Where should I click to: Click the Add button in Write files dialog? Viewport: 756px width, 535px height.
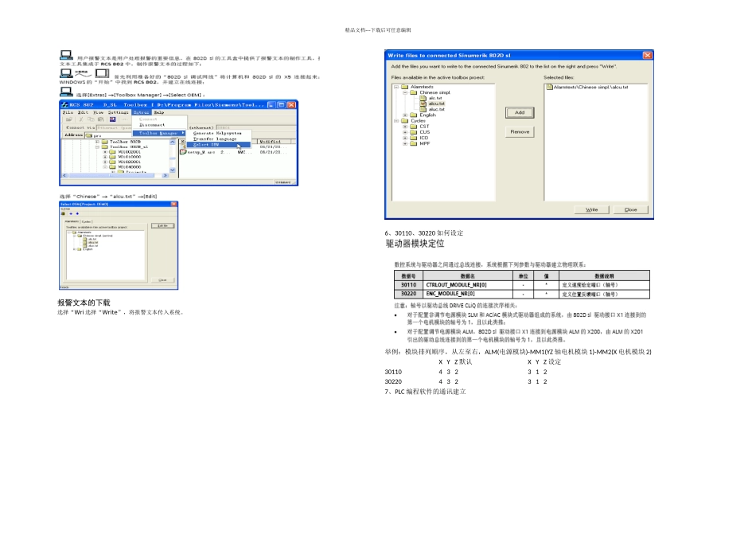(x=520, y=112)
